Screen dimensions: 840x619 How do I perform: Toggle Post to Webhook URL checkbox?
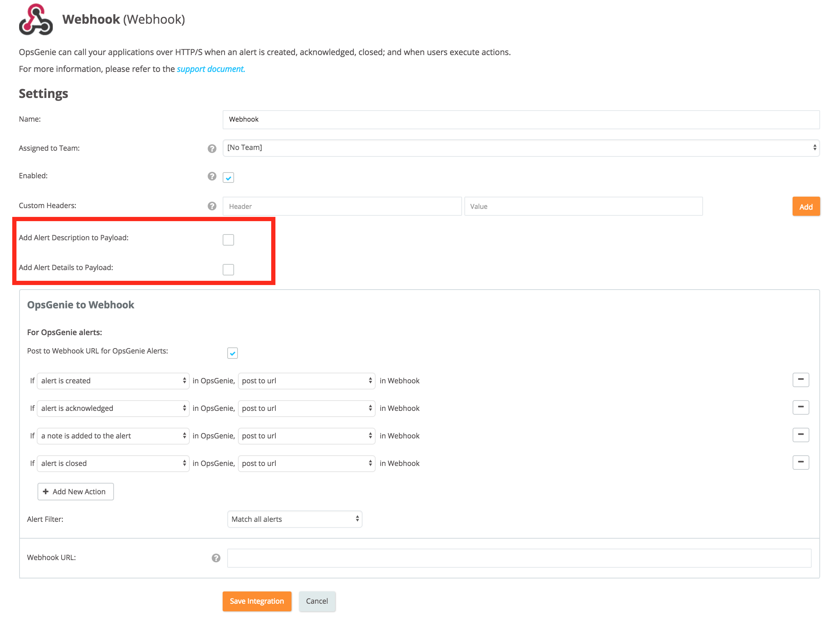click(233, 353)
